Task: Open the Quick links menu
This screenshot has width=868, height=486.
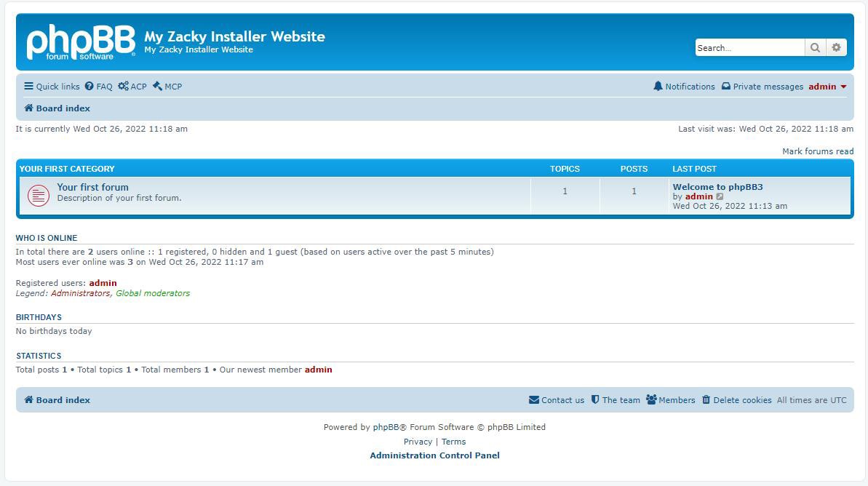Action: tap(51, 86)
